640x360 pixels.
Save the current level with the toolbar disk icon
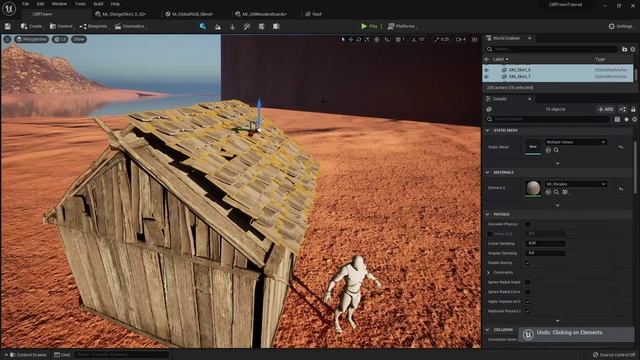click(x=8, y=27)
